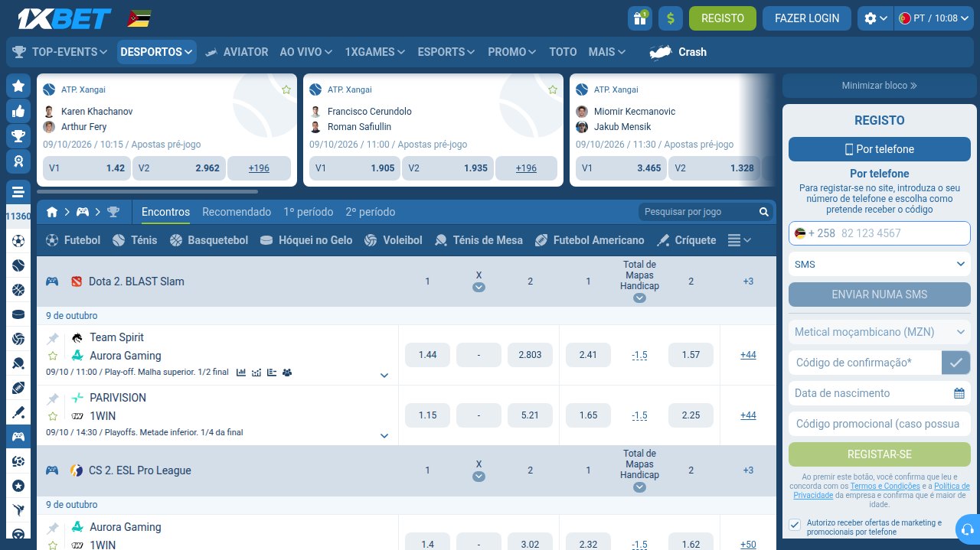This screenshot has width=980, height=550.
Task: Click trophy icon in breadcrumb
Action: [x=113, y=212]
